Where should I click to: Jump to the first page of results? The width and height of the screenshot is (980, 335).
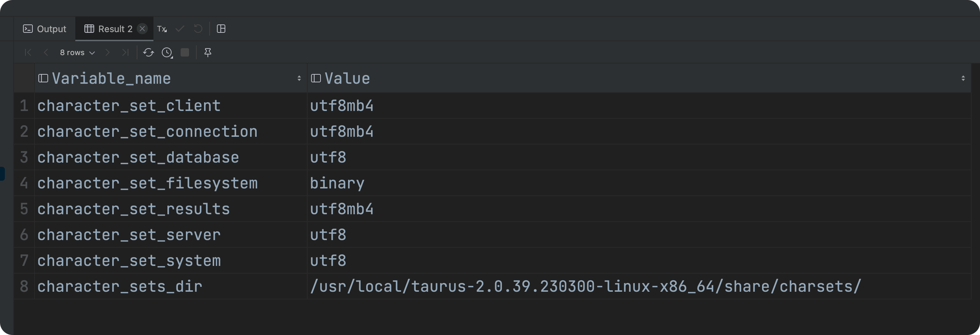[x=28, y=53]
